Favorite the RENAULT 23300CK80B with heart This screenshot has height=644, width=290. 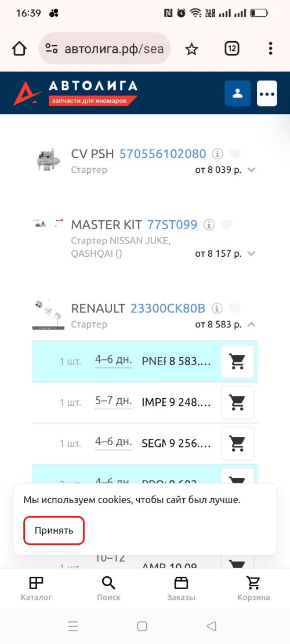(234, 308)
